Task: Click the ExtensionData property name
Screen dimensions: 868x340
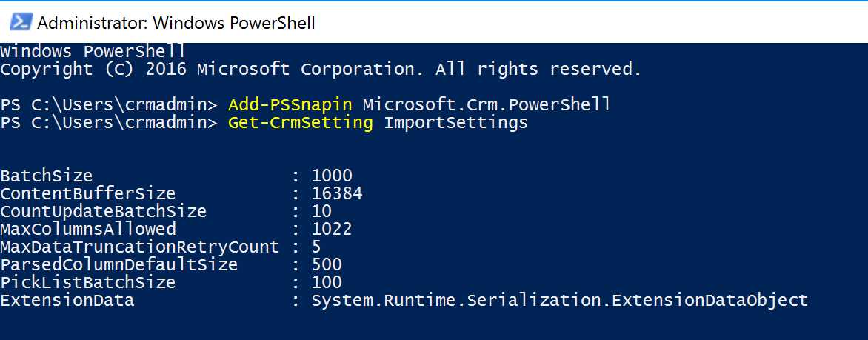Action: (67, 300)
